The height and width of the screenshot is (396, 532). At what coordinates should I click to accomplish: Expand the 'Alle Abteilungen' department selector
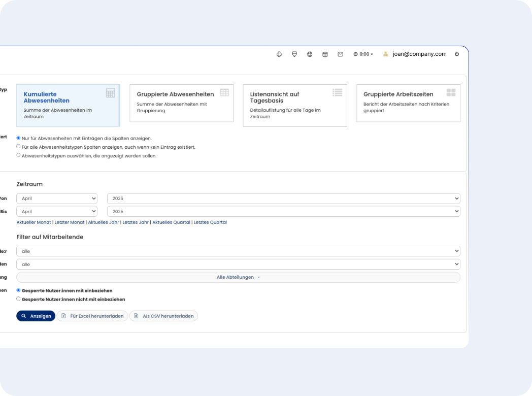[238, 277]
